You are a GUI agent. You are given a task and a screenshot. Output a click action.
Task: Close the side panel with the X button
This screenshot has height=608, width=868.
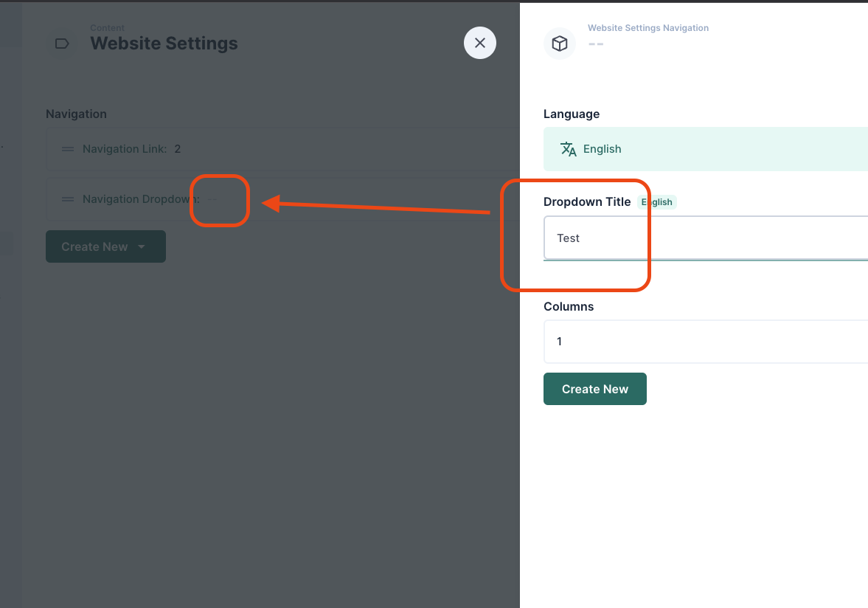click(x=480, y=43)
